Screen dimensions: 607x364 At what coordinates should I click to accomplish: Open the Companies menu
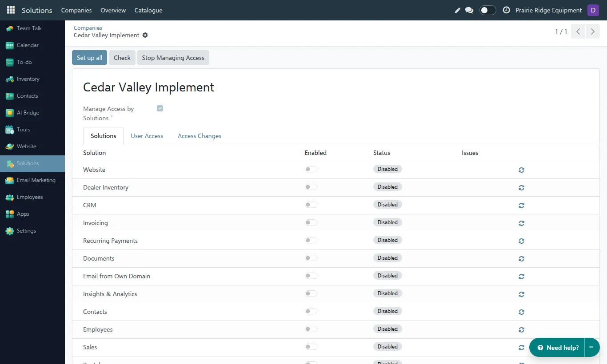tap(76, 10)
